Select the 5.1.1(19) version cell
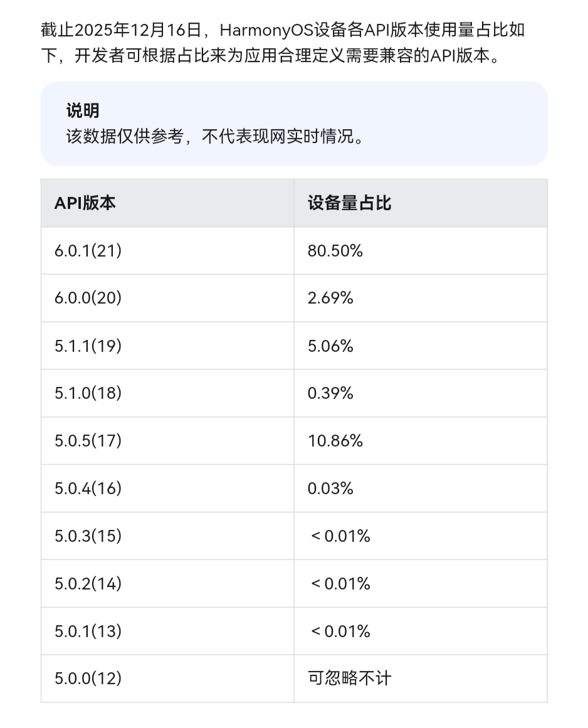588x728 pixels. pyautogui.click(x=88, y=346)
